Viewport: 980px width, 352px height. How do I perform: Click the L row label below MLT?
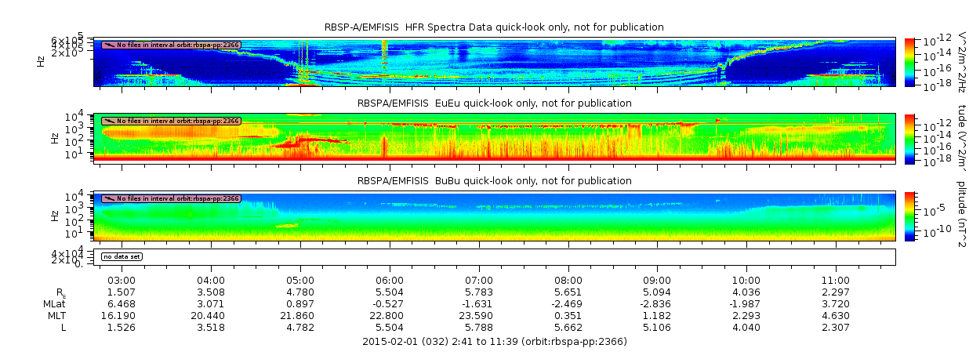(64, 327)
